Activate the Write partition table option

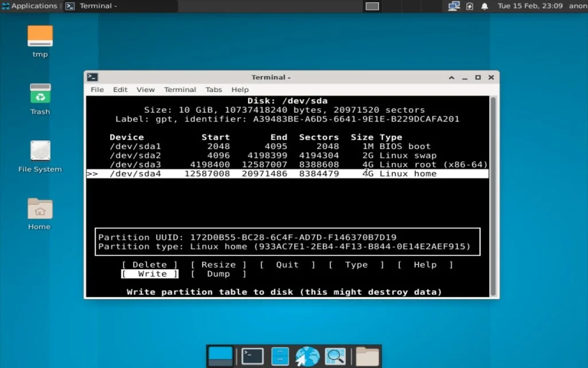coord(149,274)
